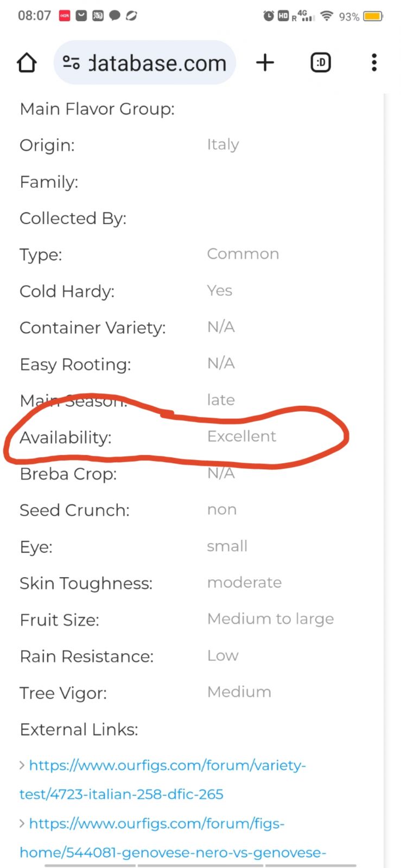Open a new tab with plus icon

pyautogui.click(x=265, y=63)
